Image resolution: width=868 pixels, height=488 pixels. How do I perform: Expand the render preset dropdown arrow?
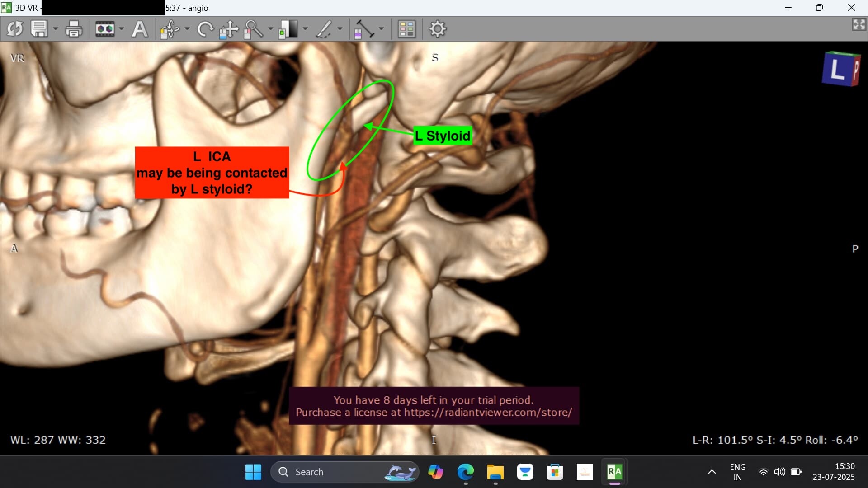click(x=122, y=29)
